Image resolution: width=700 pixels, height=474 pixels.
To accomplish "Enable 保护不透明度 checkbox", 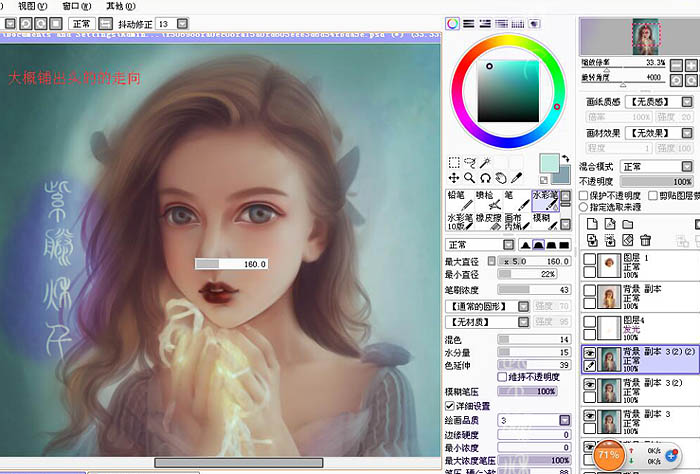I will pos(583,195).
